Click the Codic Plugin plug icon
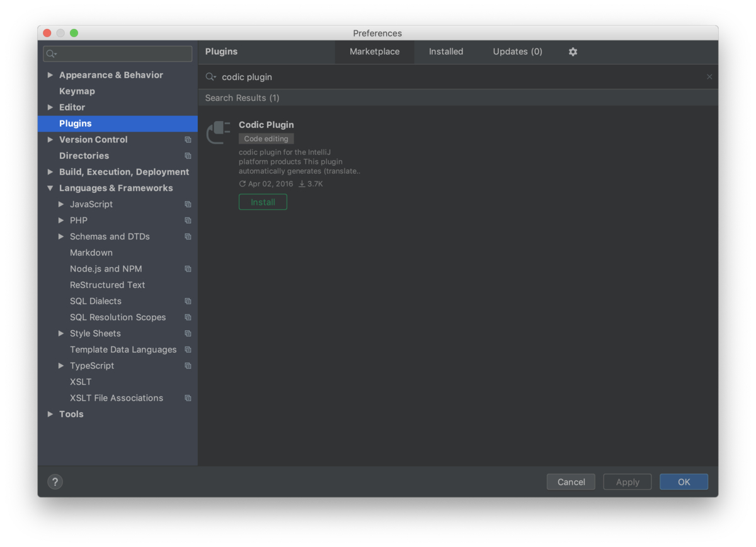This screenshot has height=547, width=756. pos(219,132)
